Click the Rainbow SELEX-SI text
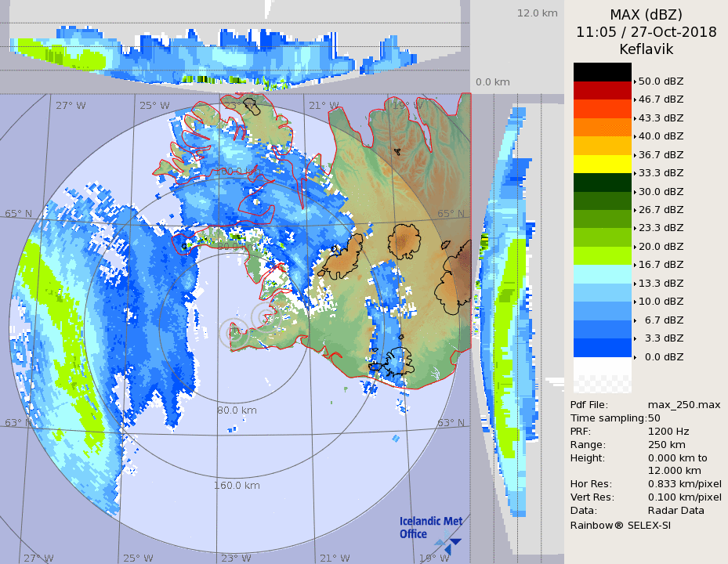The height and width of the screenshot is (564, 728). tap(620, 525)
